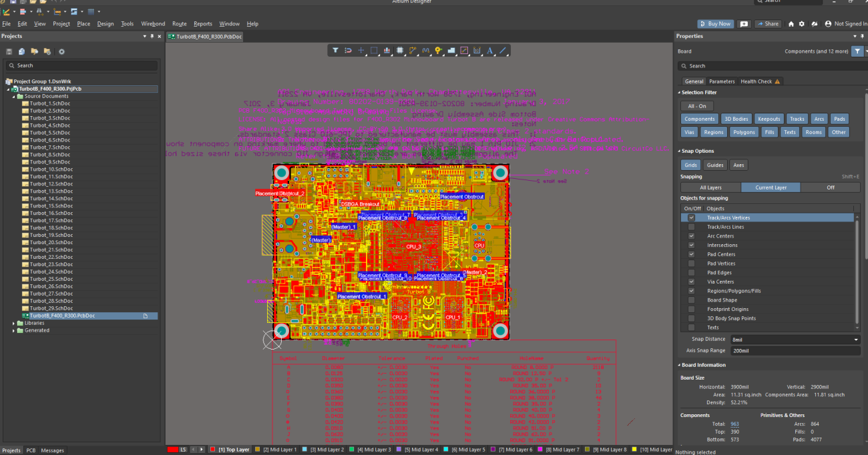Open the Snap Distance dropdown
Screen dimensions: 868x455
(855, 339)
